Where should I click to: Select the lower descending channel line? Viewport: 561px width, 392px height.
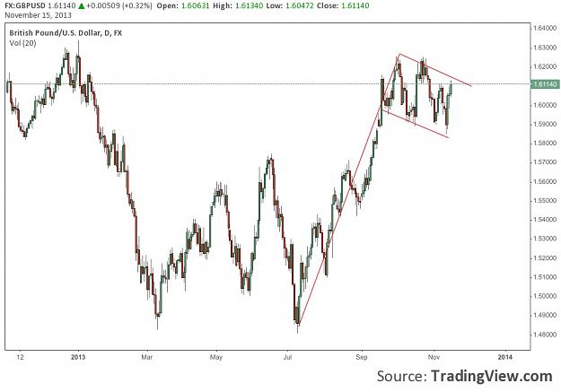point(415,124)
